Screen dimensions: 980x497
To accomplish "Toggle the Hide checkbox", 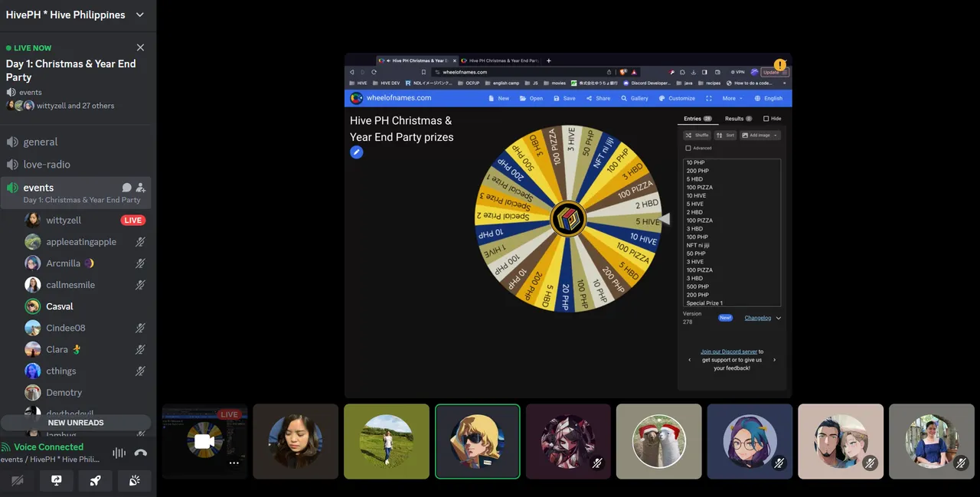I will pyautogui.click(x=766, y=119).
